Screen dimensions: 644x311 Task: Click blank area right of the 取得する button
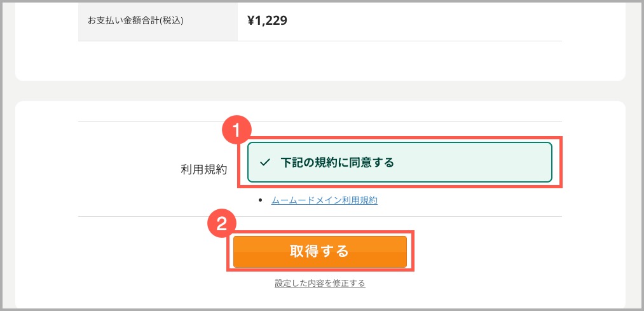[489, 251]
